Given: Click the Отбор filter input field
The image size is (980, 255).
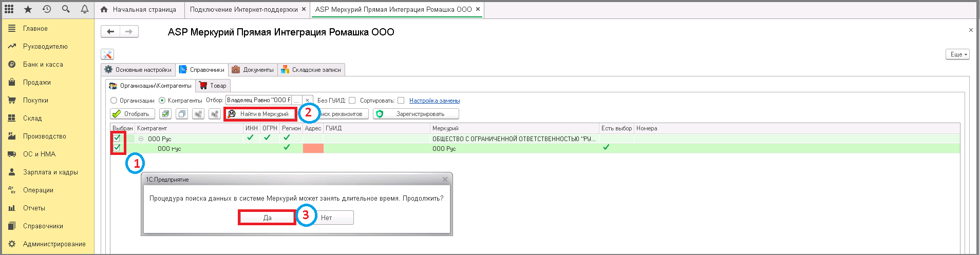Looking at the screenshot, I should (x=259, y=101).
